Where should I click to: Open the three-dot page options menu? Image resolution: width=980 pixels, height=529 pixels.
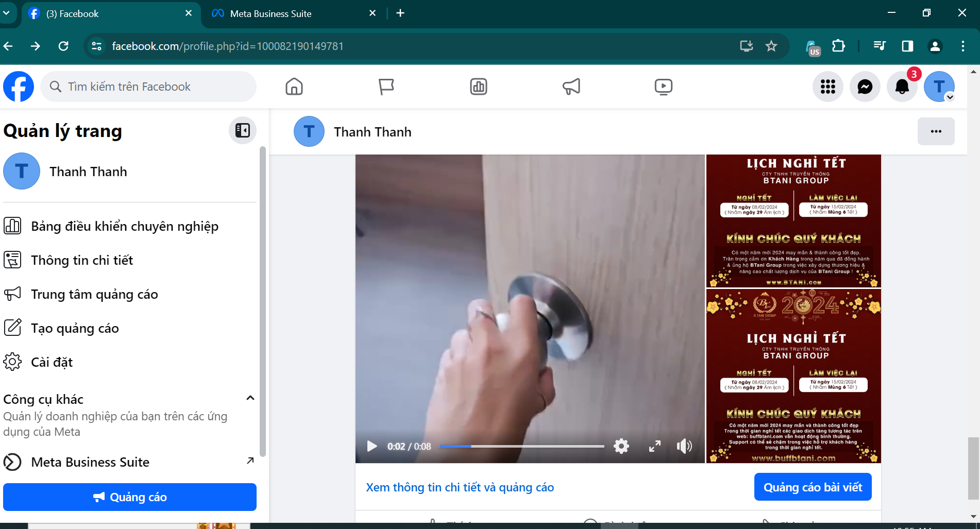click(x=936, y=132)
